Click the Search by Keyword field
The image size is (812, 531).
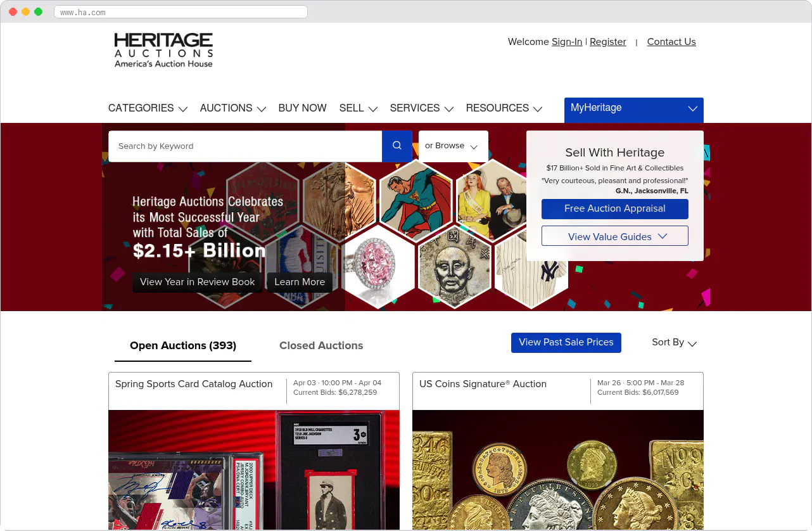pos(244,146)
